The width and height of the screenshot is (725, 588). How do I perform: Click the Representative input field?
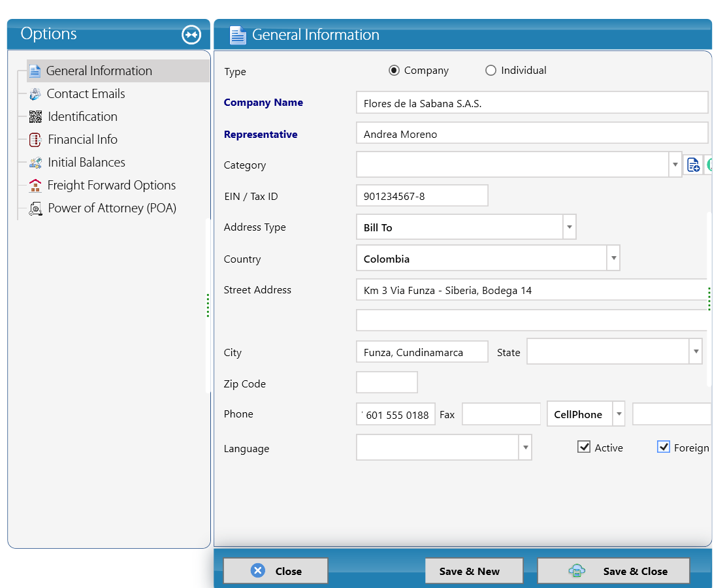[532, 133]
